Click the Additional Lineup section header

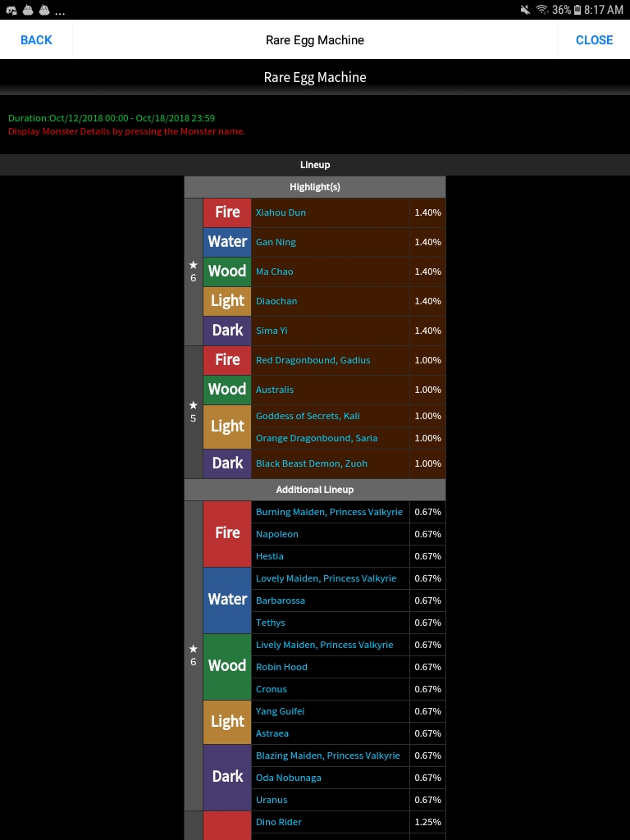[315, 490]
